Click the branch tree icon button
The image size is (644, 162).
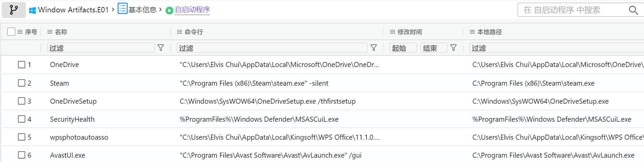pyautogui.click(x=14, y=10)
